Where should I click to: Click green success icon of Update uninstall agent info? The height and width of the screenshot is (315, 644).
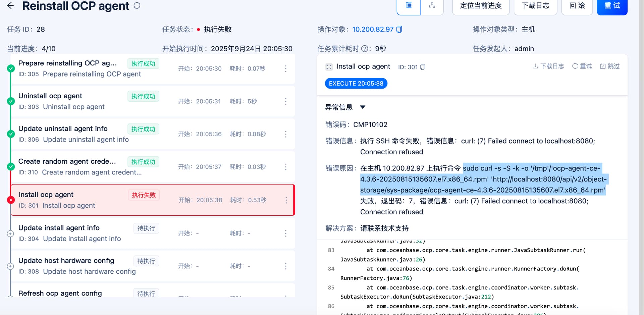click(x=11, y=134)
